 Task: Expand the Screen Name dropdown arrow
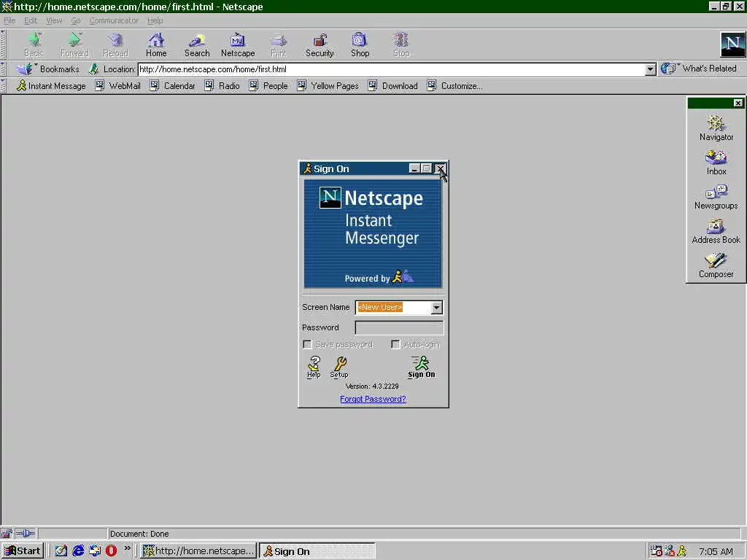point(436,308)
